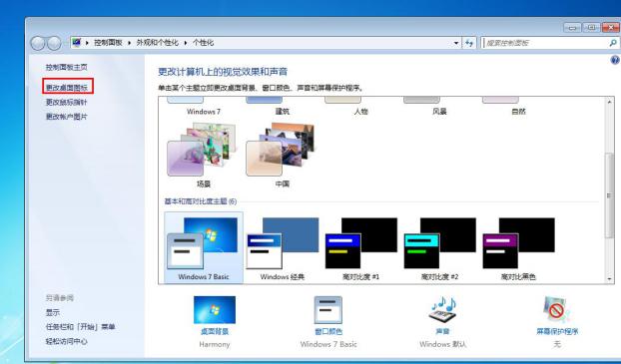Image resolution: width=621 pixels, height=364 pixels.
Task: Click the search magnifier icon
Action: (613, 43)
